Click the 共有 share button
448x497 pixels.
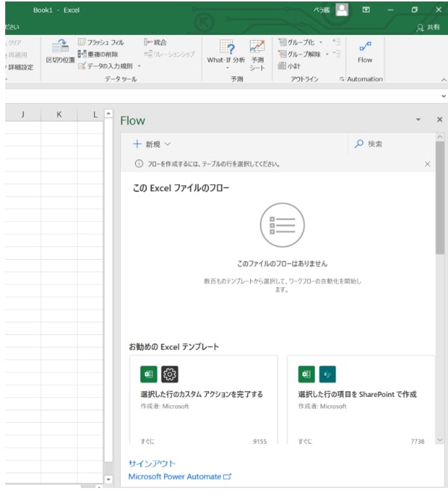coord(428,28)
